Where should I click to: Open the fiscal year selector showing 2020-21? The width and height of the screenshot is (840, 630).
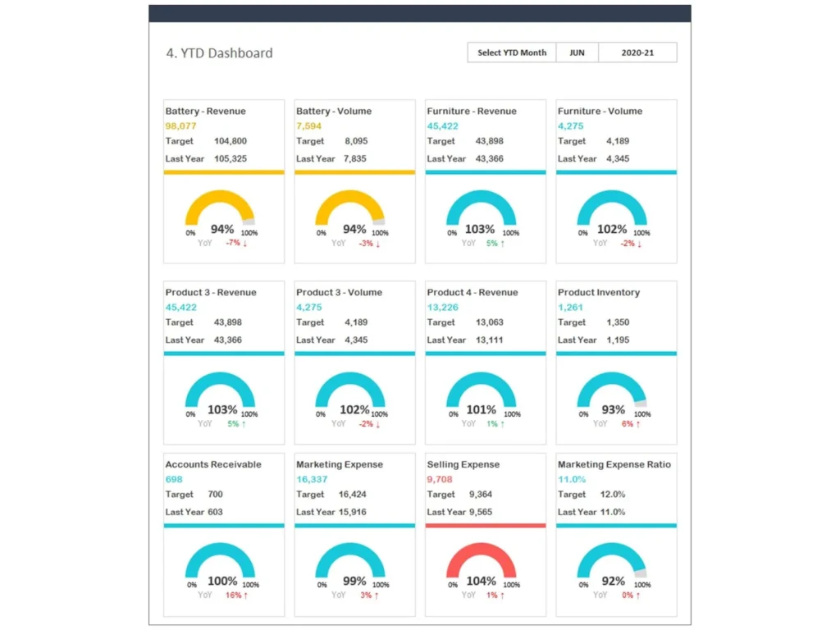(637, 52)
